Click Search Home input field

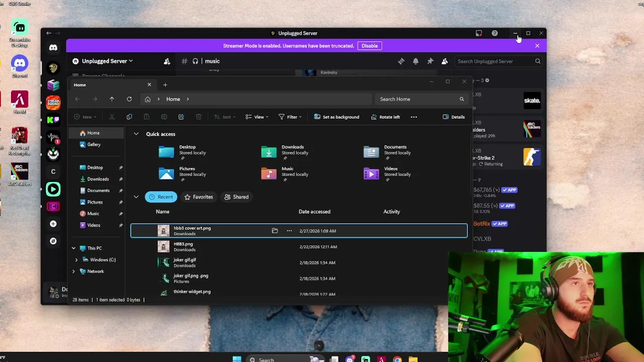click(422, 99)
